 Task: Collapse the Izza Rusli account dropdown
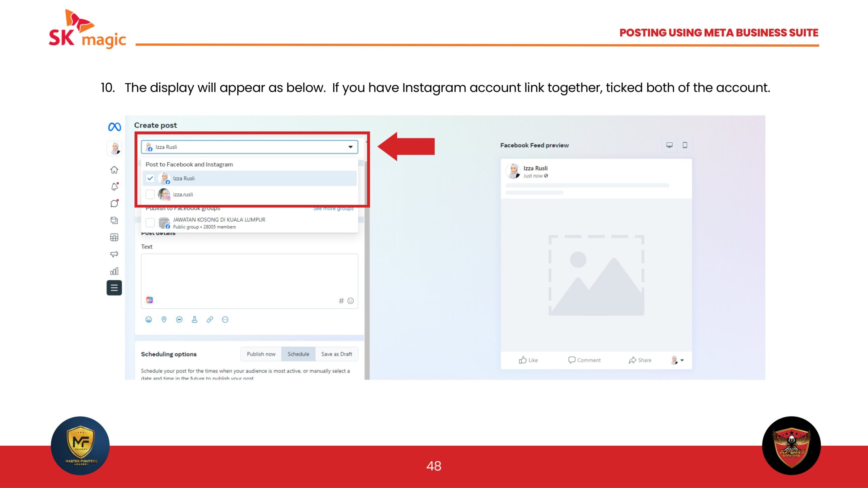pyautogui.click(x=350, y=147)
